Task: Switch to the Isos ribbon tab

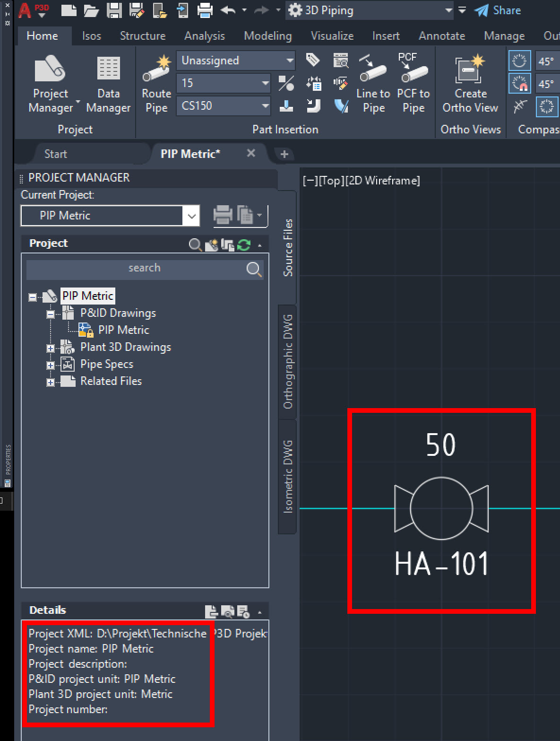Action: click(91, 36)
